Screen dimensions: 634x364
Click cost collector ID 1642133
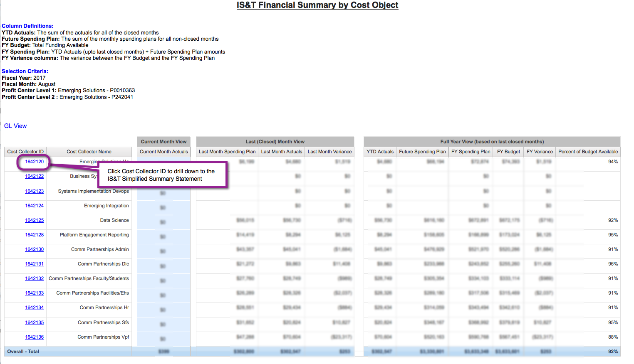[34, 293]
